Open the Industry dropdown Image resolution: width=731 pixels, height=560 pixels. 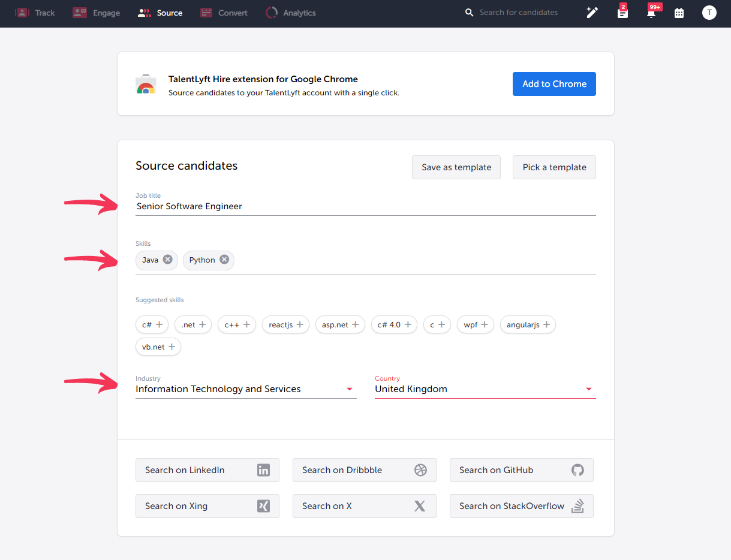tap(348, 389)
